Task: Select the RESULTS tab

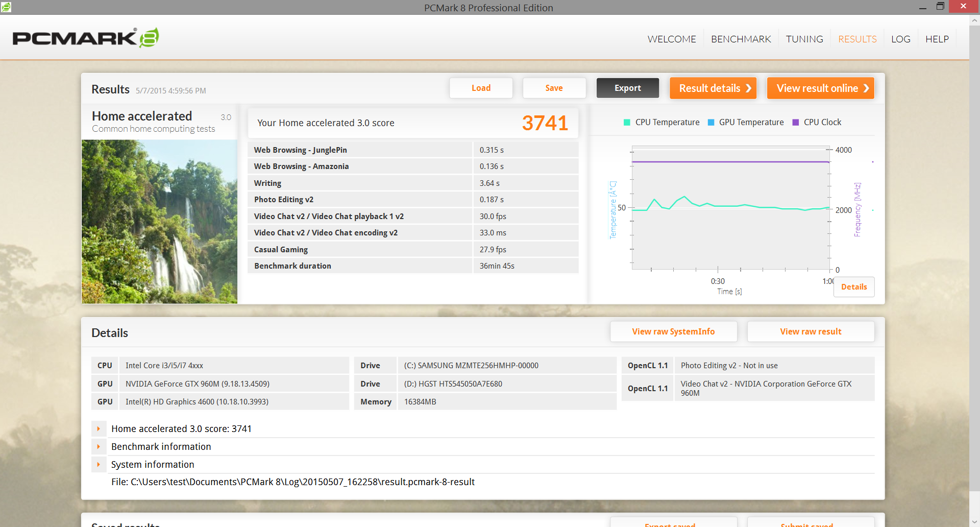Action: (857, 39)
